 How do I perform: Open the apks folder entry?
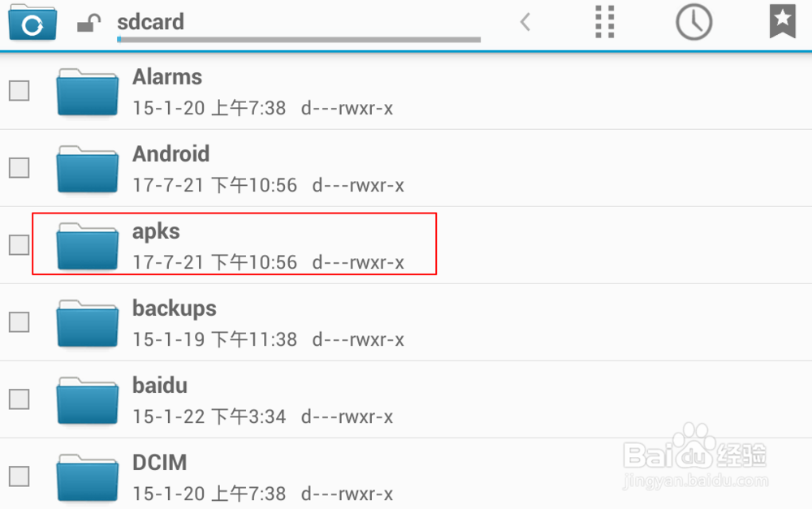(x=406, y=245)
